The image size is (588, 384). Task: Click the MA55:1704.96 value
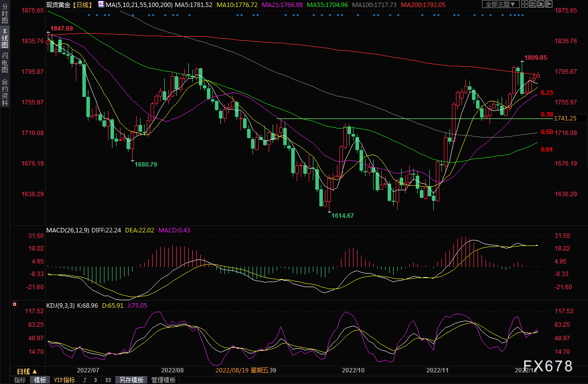point(327,5)
